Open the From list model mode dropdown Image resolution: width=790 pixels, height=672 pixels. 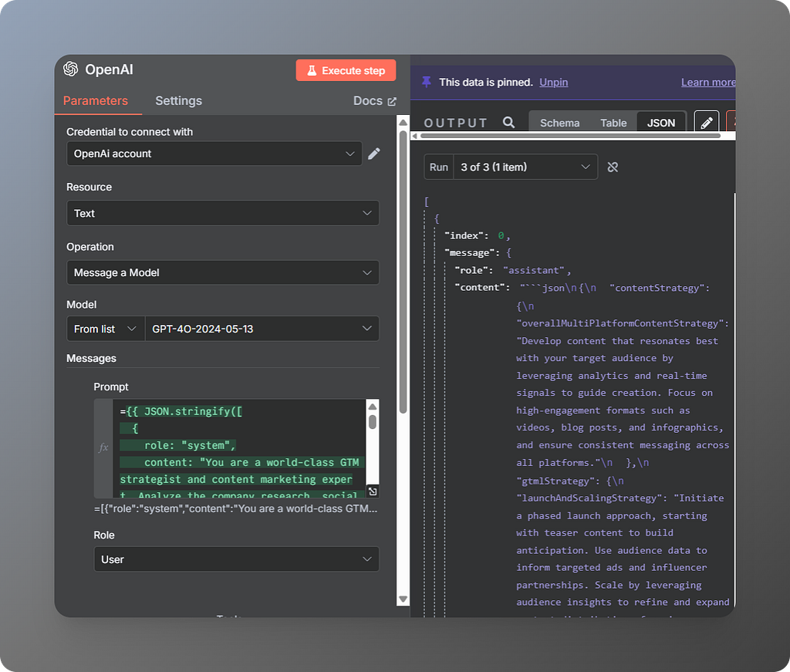[106, 329]
